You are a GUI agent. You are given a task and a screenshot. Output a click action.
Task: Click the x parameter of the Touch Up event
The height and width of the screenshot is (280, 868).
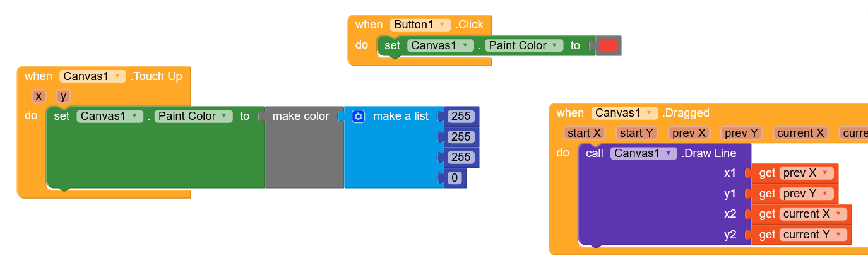click(x=39, y=96)
